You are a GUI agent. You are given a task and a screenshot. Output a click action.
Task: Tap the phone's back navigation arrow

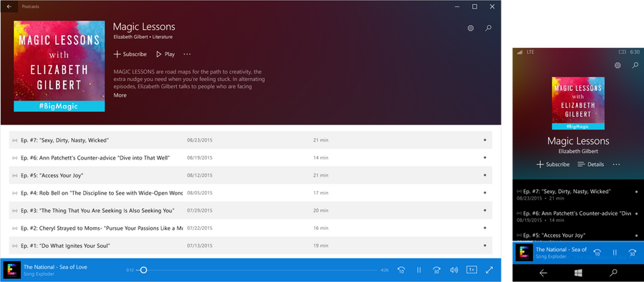click(x=543, y=273)
